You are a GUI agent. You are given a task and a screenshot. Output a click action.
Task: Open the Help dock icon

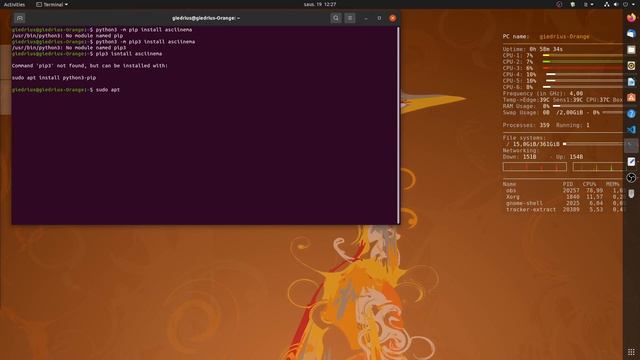(631, 113)
